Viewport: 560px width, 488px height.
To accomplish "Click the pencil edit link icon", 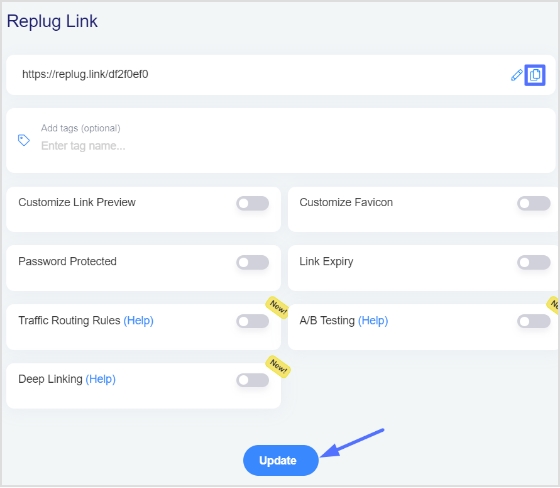I will 516,75.
